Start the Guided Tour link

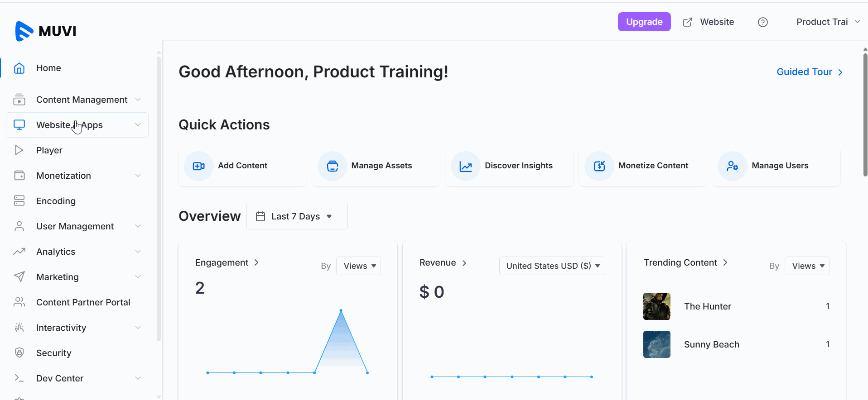(809, 72)
